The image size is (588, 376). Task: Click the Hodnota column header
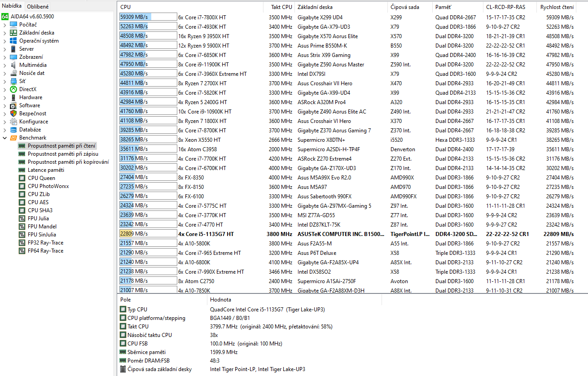pos(294,299)
